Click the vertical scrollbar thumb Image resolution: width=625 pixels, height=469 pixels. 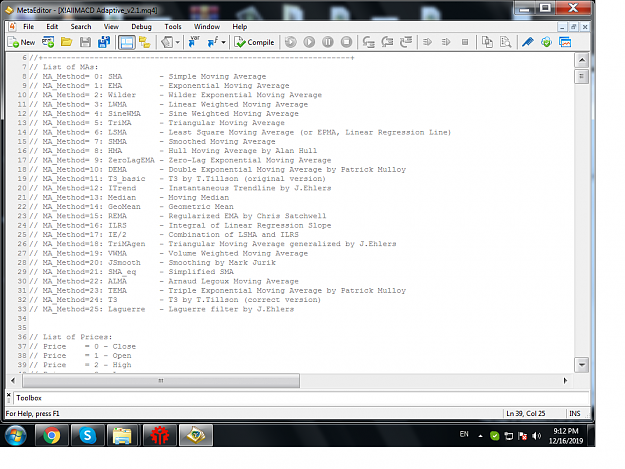(582, 76)
